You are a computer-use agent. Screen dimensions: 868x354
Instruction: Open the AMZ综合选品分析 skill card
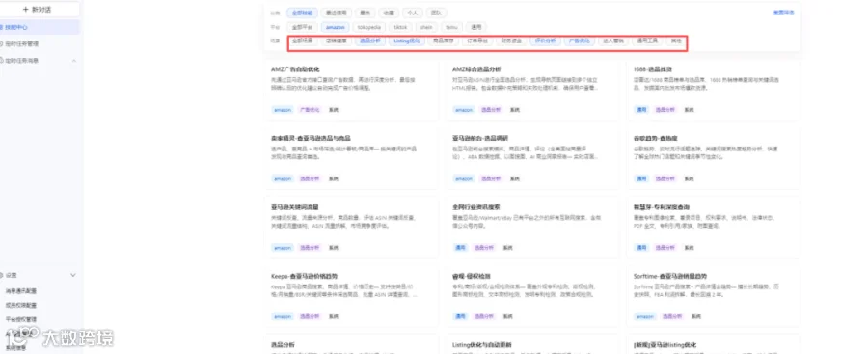532,89
